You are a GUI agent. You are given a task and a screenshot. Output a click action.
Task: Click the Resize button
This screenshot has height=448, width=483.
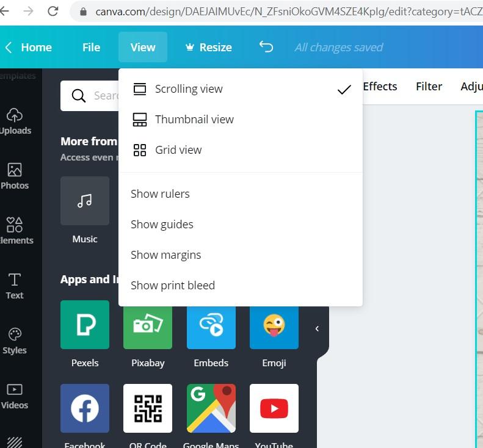[209, 48]
